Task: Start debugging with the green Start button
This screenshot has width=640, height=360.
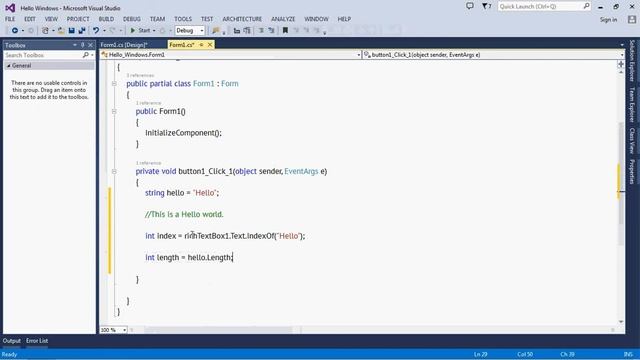Action: click(140, 31)
